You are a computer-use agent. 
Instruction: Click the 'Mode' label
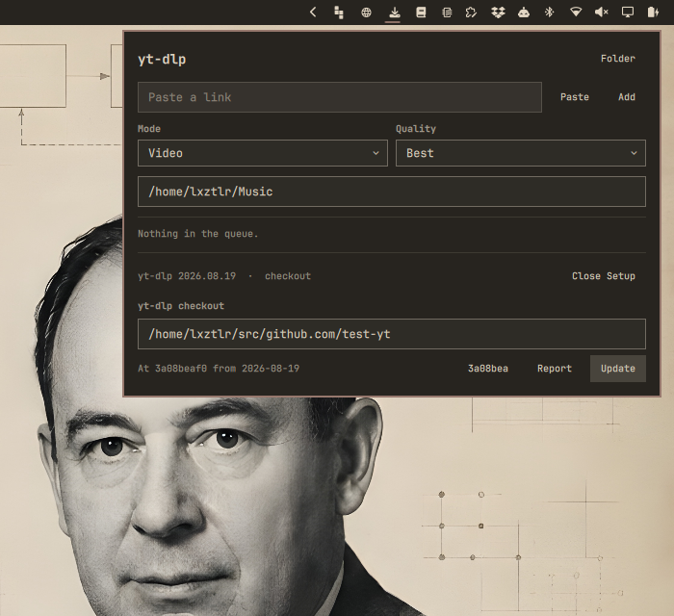pyautogui.click(x=148, y=128)
